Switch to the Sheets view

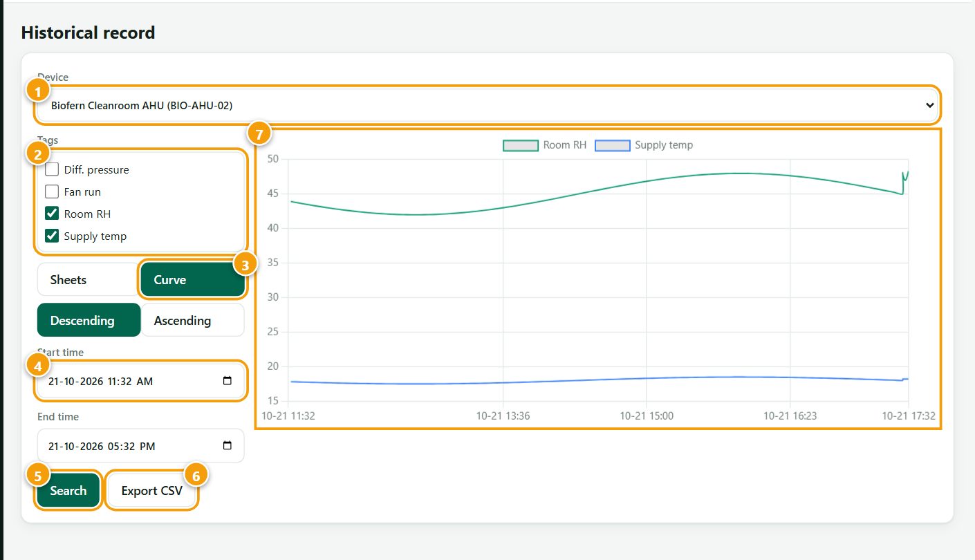point(89,280)
